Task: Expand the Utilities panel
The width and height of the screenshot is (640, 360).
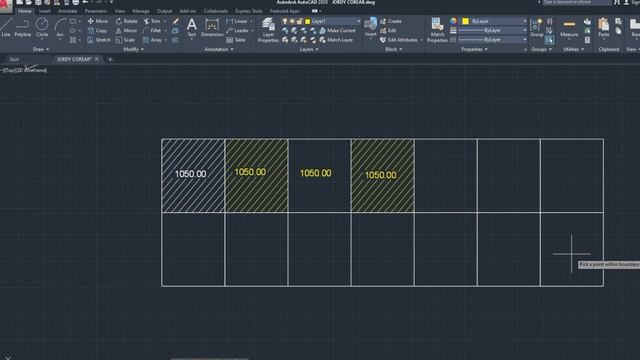Action: (x=573, y=49)
